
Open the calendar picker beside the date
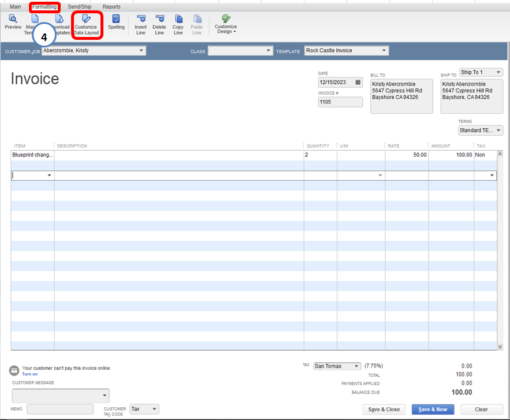point(358,82)
